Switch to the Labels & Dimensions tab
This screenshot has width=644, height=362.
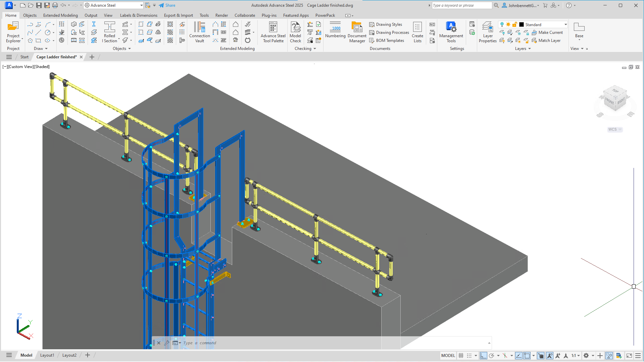pyautogui.click(x=139, y=15)
